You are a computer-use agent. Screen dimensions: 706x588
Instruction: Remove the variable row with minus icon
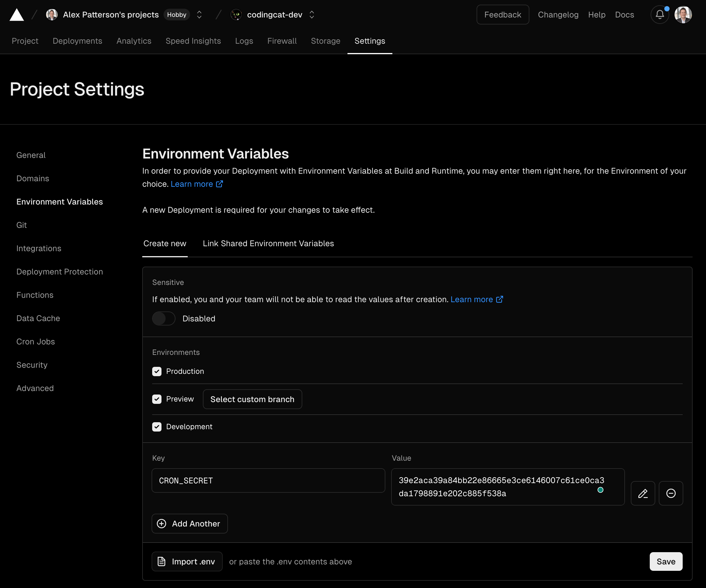pyautogui.click(x=671, y=493)
